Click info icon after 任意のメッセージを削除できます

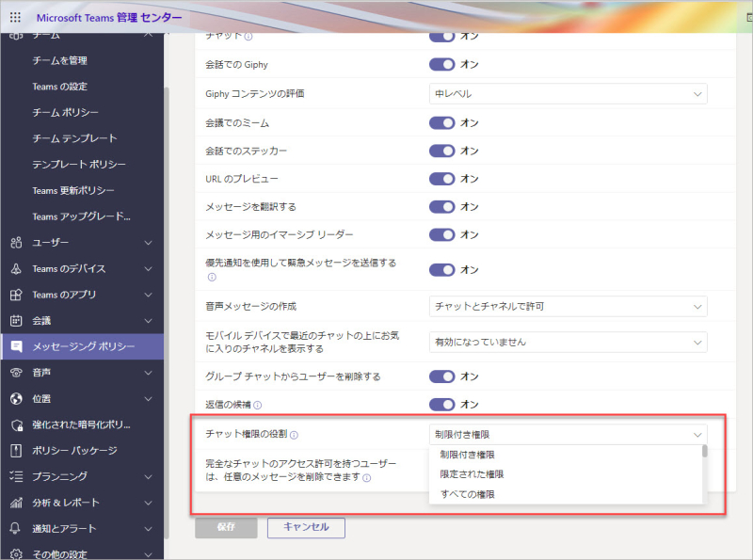pyautogui.click(x=366, y=478)
